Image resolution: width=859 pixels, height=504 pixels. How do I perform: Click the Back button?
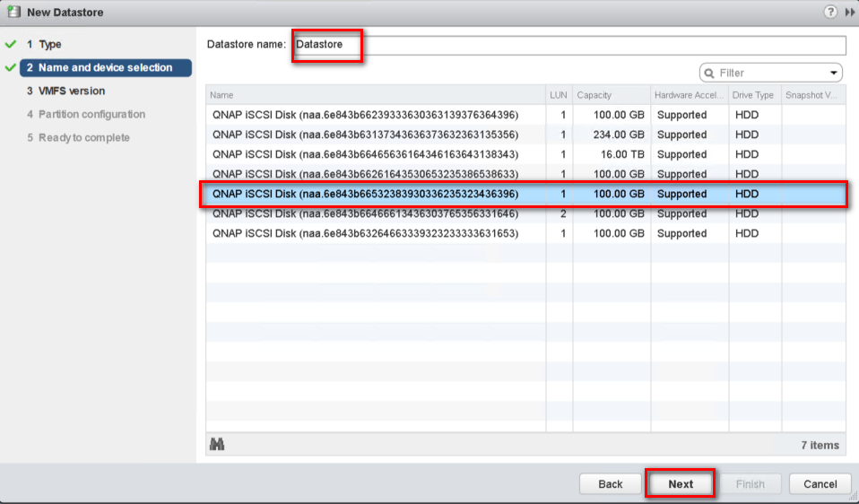(611, 483)
